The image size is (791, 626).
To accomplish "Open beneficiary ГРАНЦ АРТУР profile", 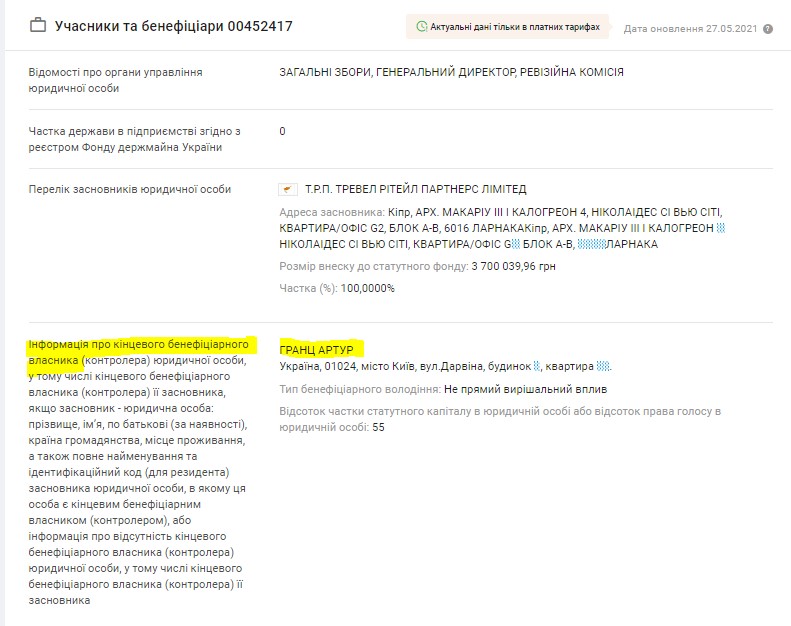I will click(323, 349).
